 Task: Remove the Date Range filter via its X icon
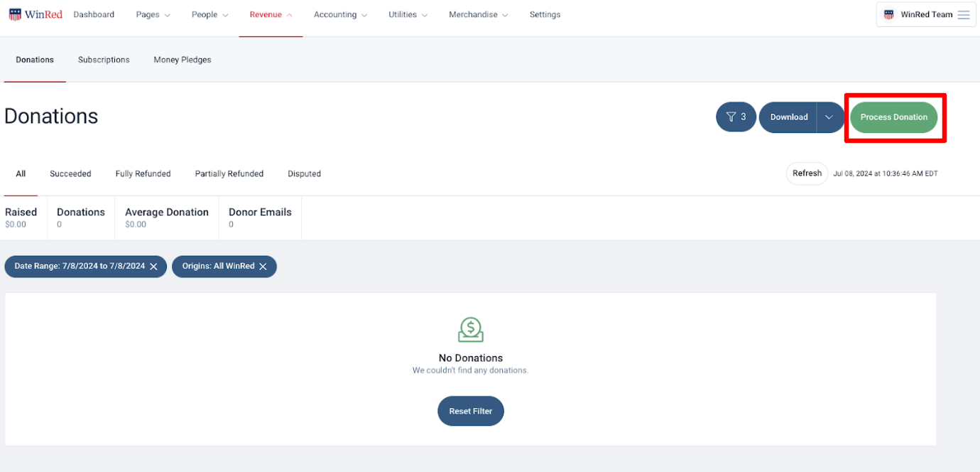[154, 266]
